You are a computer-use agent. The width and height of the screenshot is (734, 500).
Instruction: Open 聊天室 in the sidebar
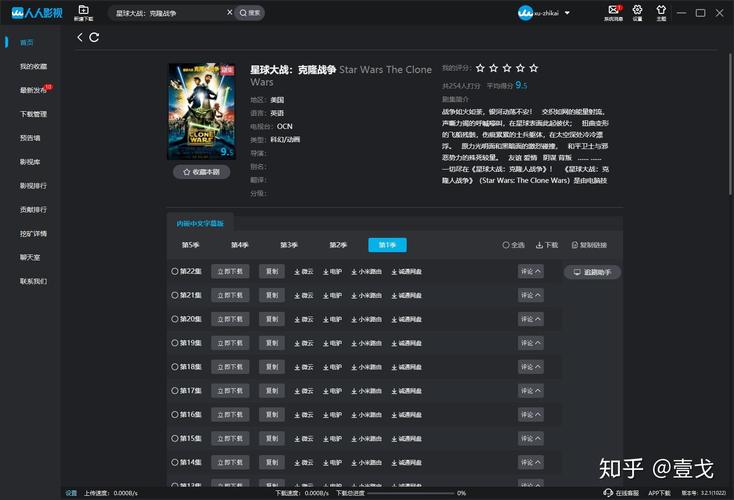coord(30,257)
